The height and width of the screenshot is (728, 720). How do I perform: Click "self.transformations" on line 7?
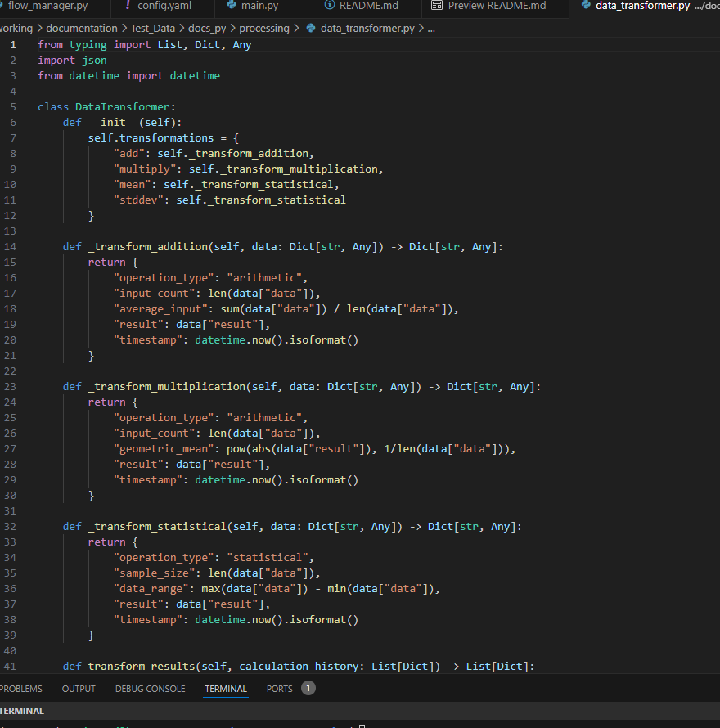[151, 138]
